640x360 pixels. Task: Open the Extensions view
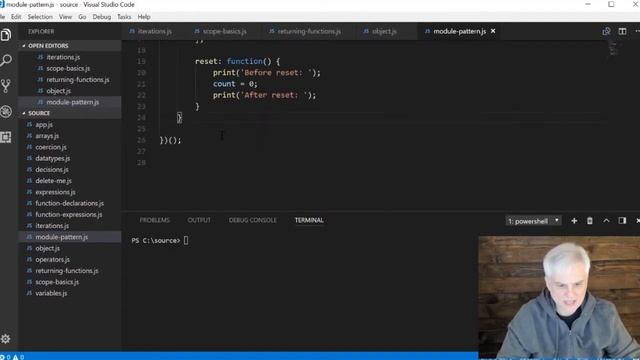(x=6, y=137)
